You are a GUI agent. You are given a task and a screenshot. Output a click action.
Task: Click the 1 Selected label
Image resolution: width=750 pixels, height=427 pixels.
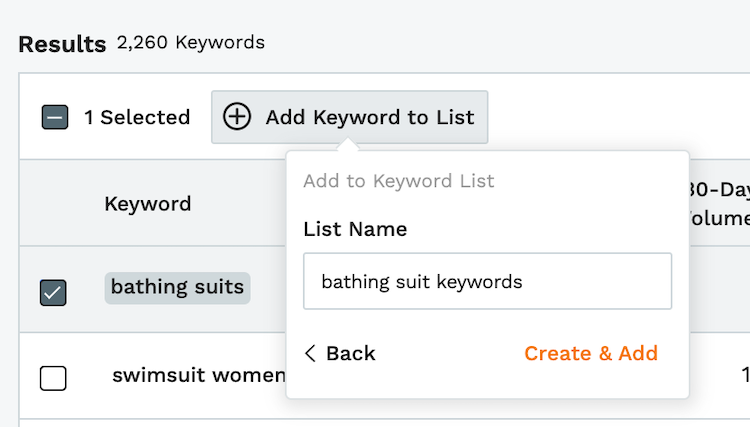point(137,117)
